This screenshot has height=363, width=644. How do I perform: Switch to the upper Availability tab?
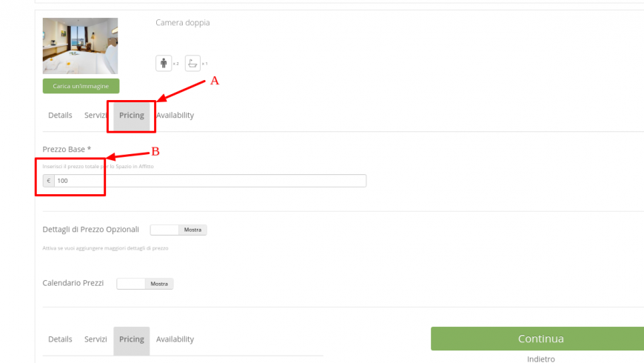tap(175, 115)
